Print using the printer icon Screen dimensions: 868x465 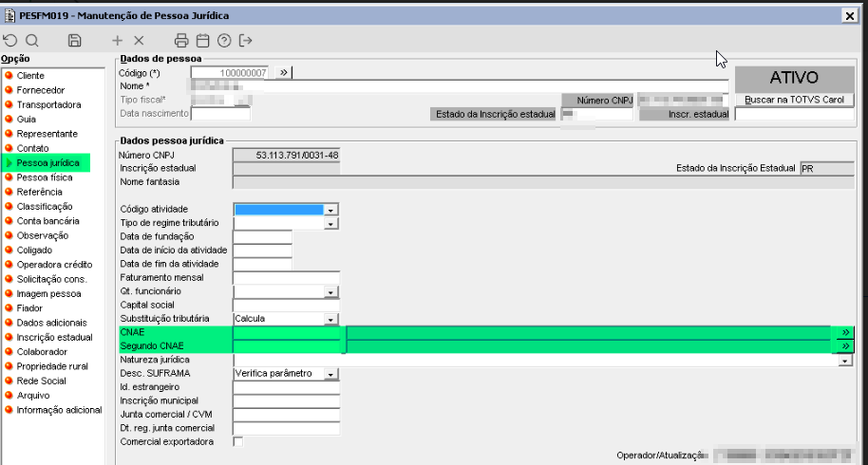[181, 41]
